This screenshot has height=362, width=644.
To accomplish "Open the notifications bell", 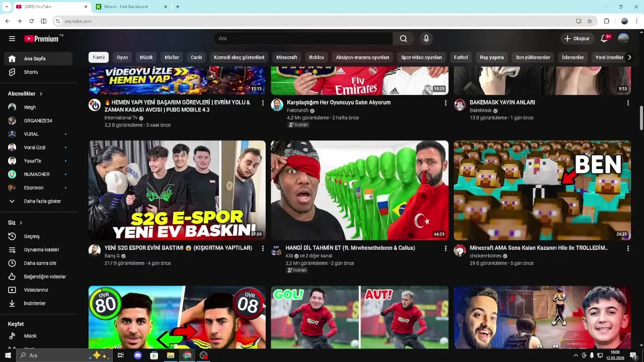I will 605,39.
